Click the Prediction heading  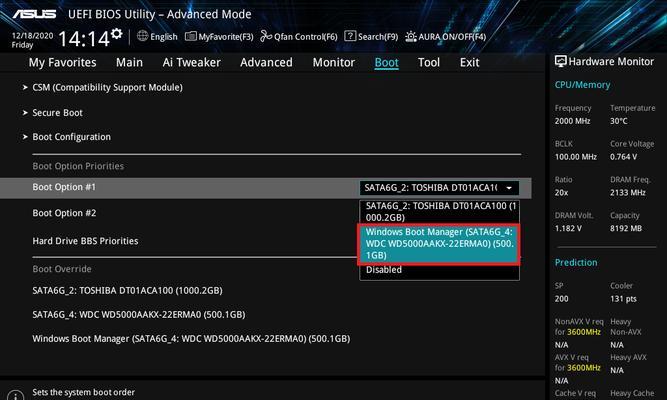click(576, 263)
